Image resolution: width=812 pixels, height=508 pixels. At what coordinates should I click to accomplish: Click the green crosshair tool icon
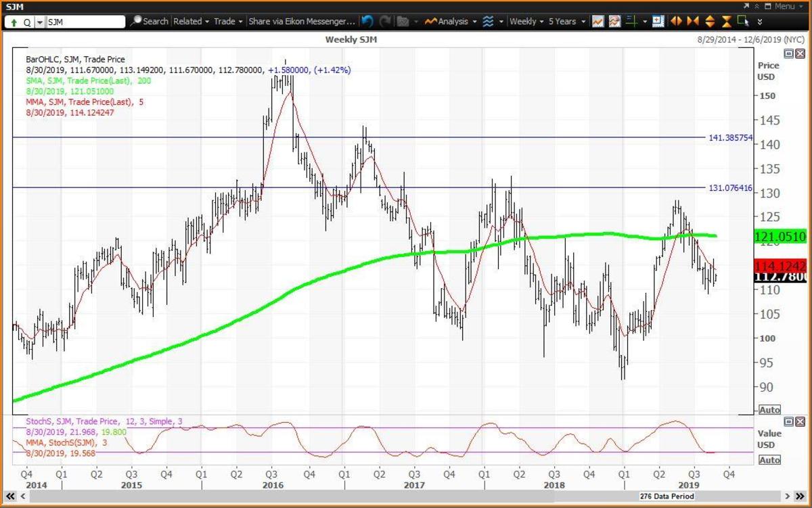(631, 22)
